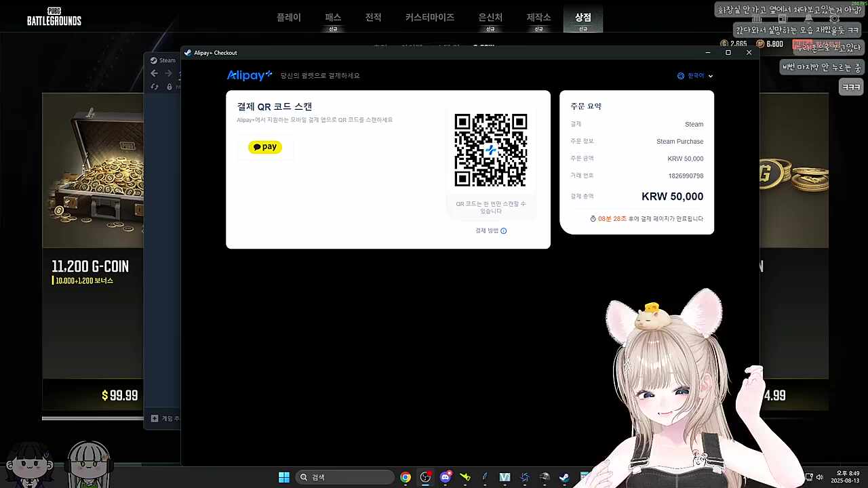This screenshot has height=488, width=868.
Task: Click the KRW 50,000 payment total
Action: (672, 197)
